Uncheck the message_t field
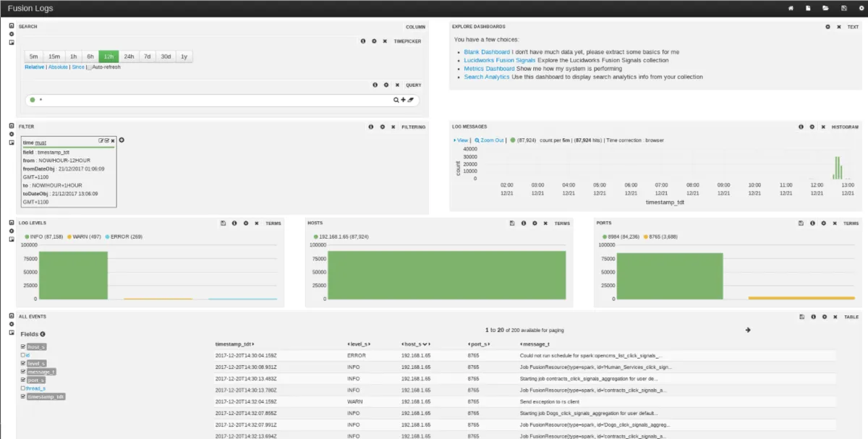 point(22,372)
